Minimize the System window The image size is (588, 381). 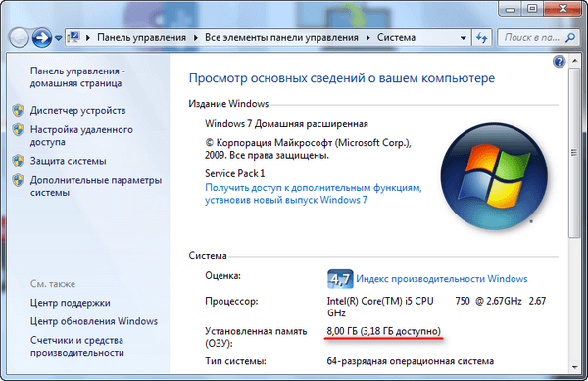pos(511,9)
